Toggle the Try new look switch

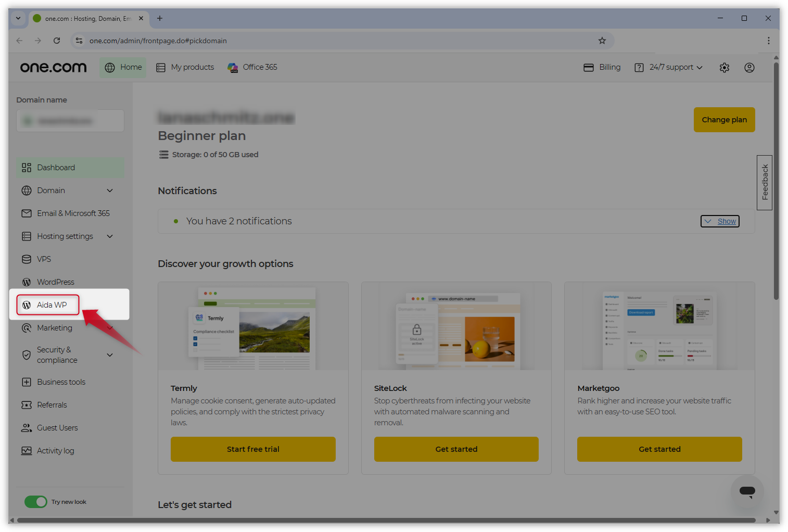pyautogui.click(x=36, y=502)
